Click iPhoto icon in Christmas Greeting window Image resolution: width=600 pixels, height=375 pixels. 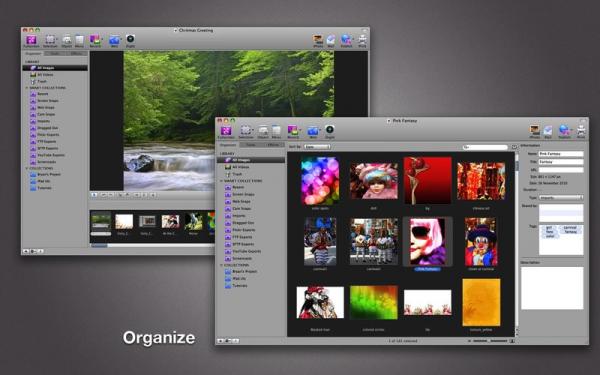318,39
